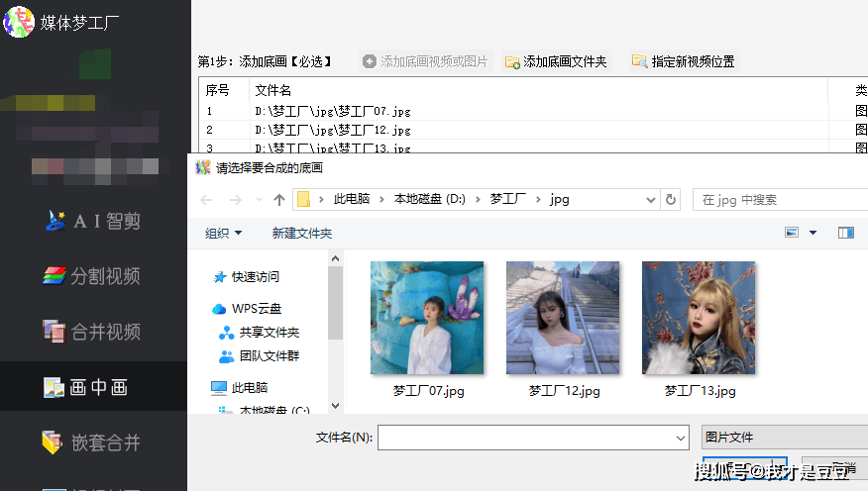Click the folder search icon of 指定新视频位置

pyautogui.click(x=639, y=61)
